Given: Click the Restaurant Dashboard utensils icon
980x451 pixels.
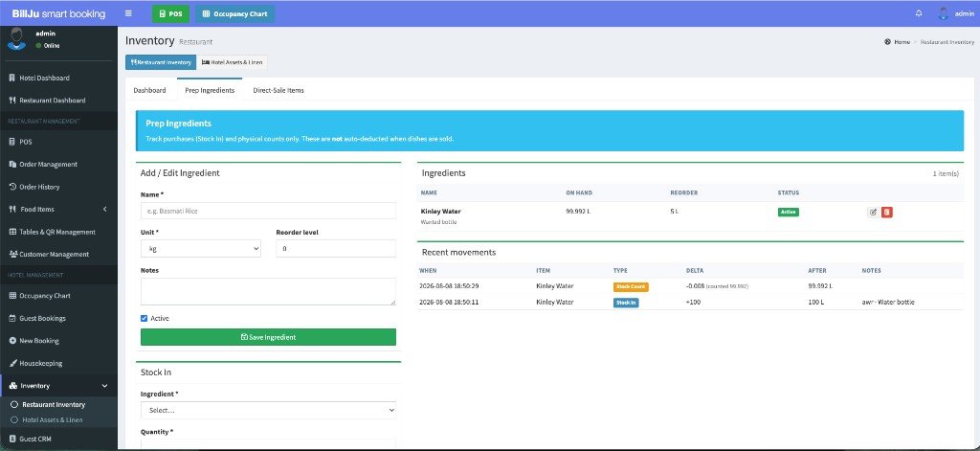Looking at the screenshot, I should pyautogui.click(x=11, y=101).
